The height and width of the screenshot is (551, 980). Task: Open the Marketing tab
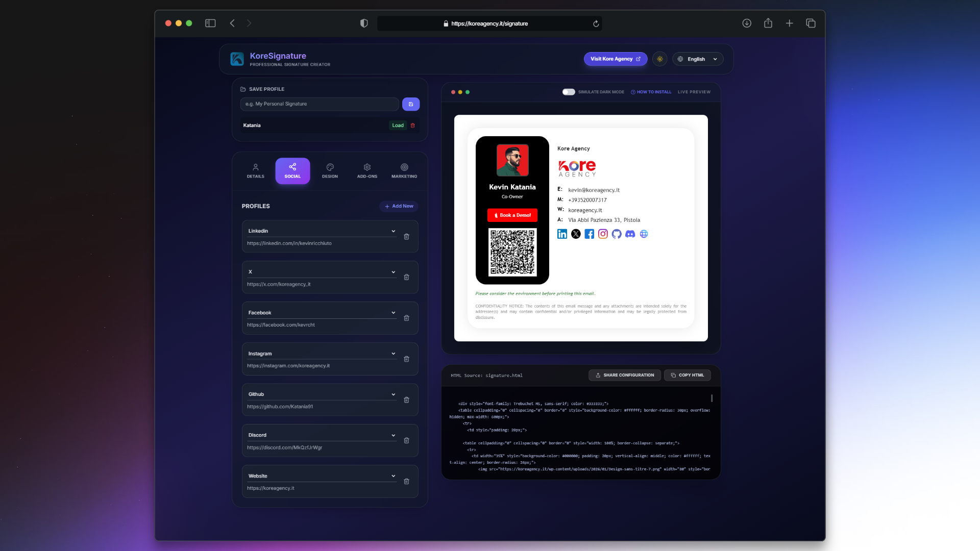(404, 171)
